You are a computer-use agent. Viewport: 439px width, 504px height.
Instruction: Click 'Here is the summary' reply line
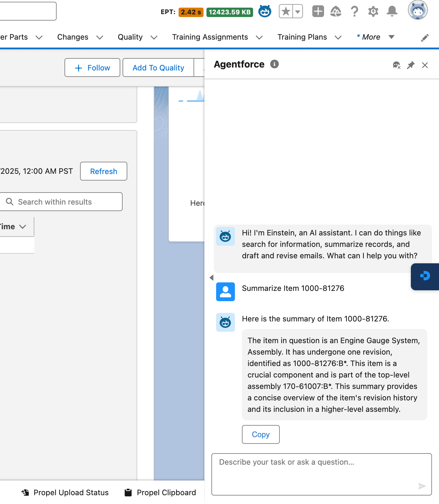click(316, 319)
